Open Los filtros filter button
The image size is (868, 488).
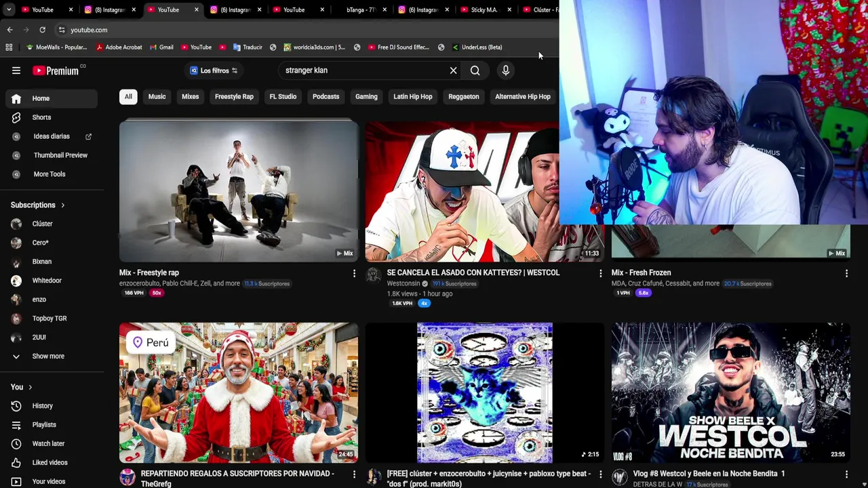tap(214, 70)
